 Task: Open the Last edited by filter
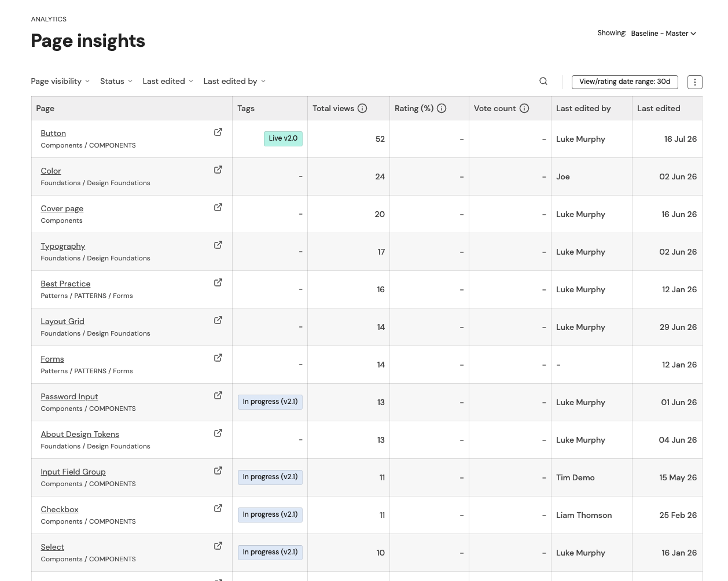point(234,81)
